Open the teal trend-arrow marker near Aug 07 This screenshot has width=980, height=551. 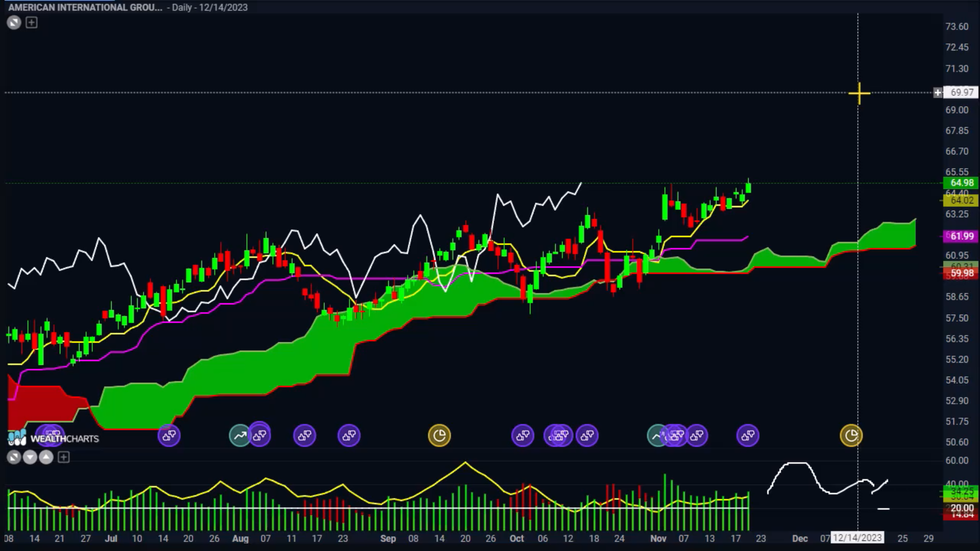coord(240,436)
